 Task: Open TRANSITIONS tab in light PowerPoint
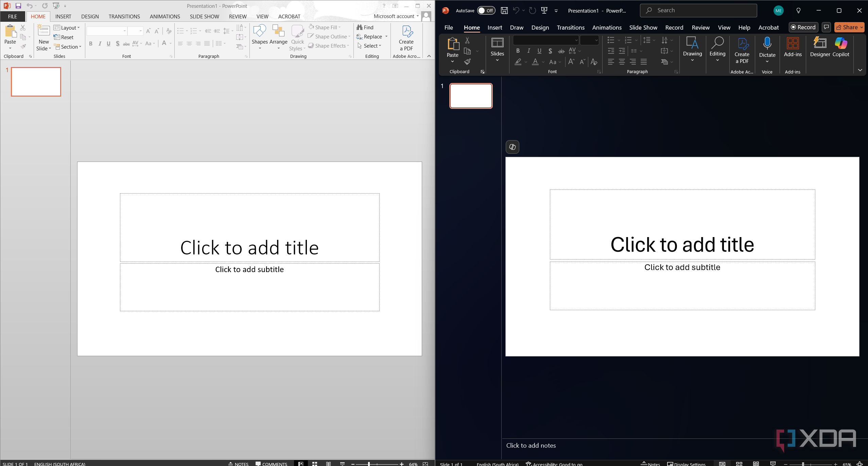click(124, 16)
